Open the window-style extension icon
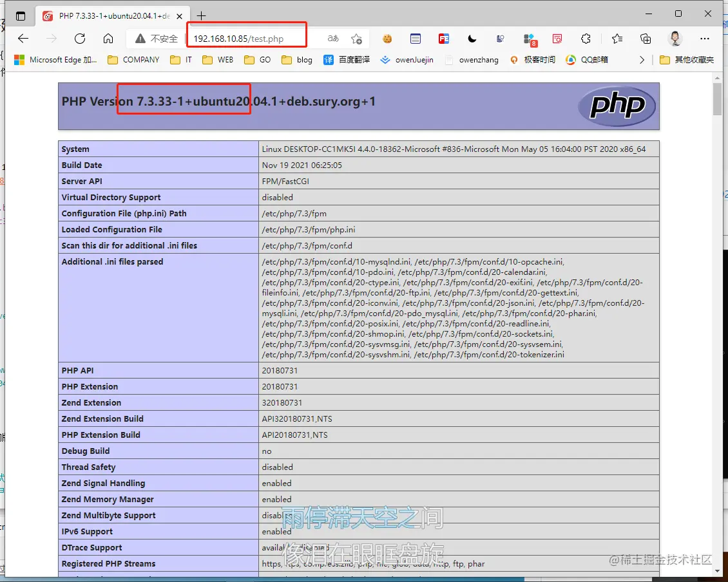Viewport: 728px width, 582px height. [x=416, y=39]
